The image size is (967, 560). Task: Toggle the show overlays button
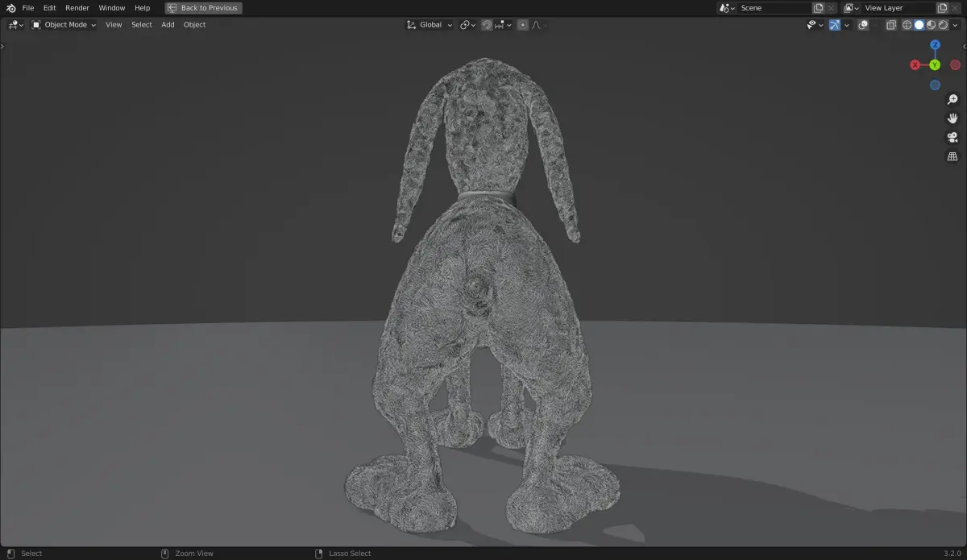(x=863, y=25)
